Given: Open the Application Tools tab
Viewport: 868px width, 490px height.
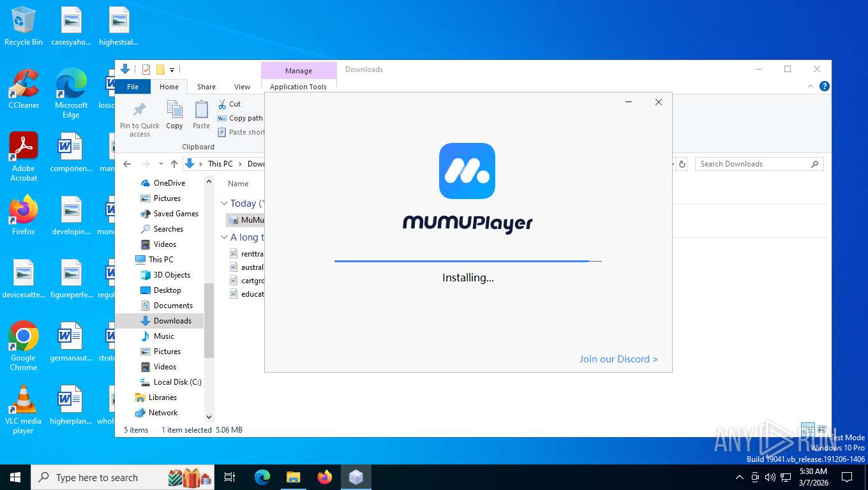Looking at the screenshot, I should [x=298, y=87].
